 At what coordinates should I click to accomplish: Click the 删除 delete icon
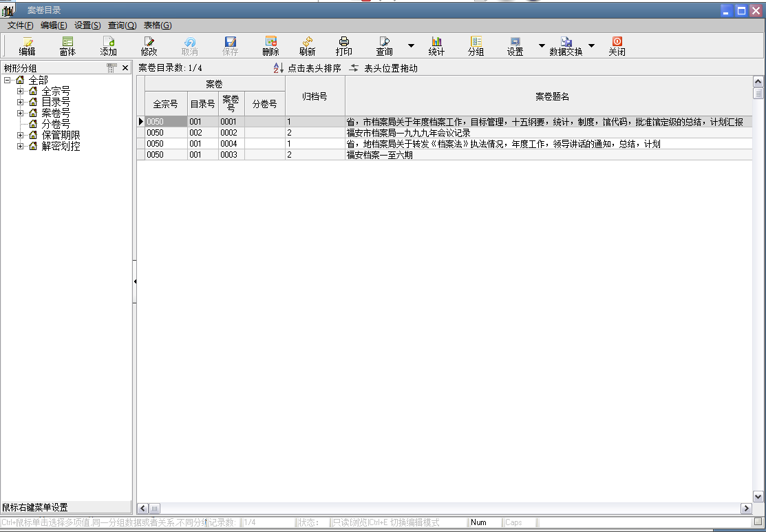(x=270, y=42)
